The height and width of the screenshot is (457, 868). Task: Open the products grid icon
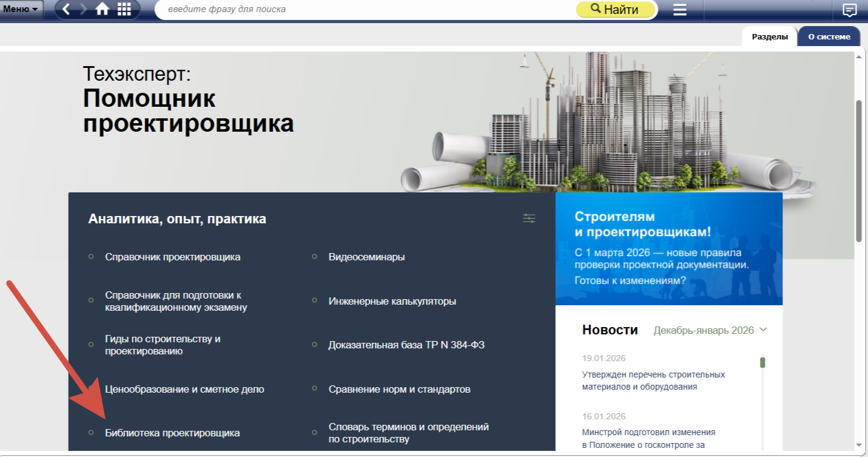click(125, 9)
